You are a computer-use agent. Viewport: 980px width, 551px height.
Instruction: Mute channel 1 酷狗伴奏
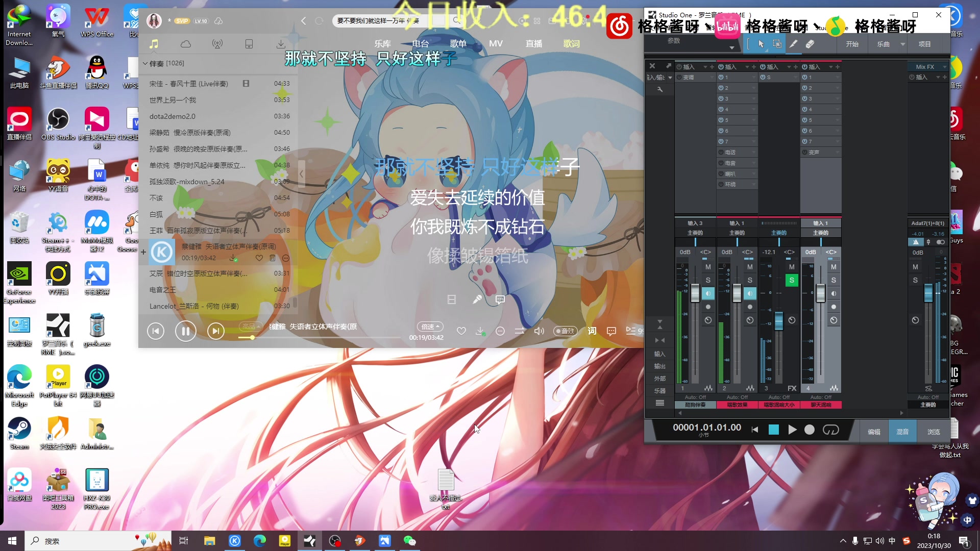[x=708, y=267]
